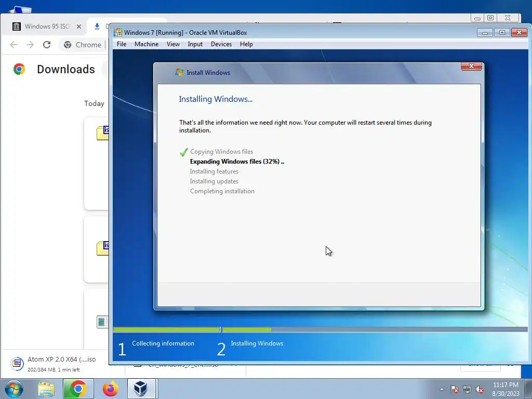532x399 pixels.
Task: Click the '202/384 MB, 1 min left' status
Action: [x=54, y=369]
